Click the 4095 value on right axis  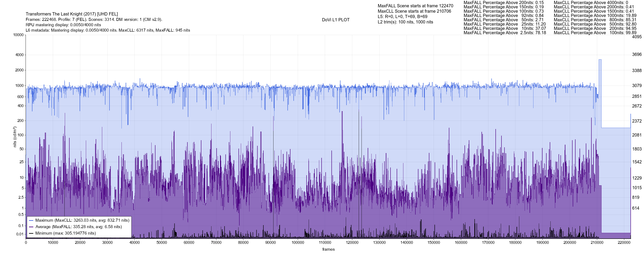(x=637, y=37)
